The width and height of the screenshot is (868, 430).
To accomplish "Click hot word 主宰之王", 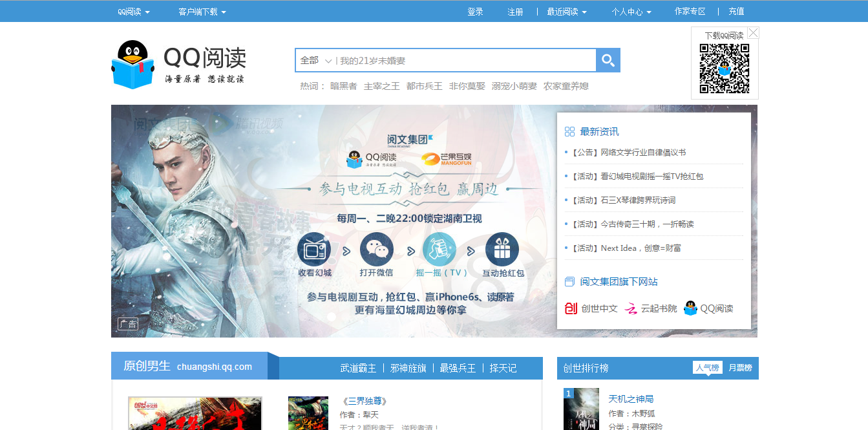I will tap(381, 86).
